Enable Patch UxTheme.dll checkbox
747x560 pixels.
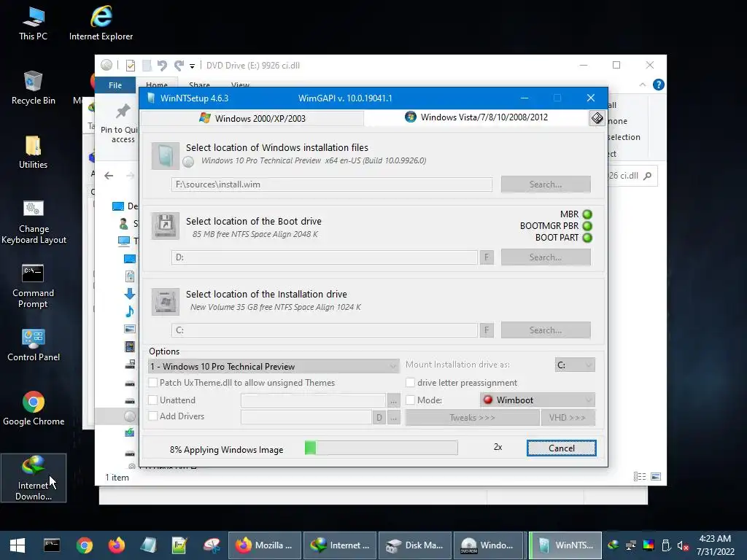click(x=153, y=382)
